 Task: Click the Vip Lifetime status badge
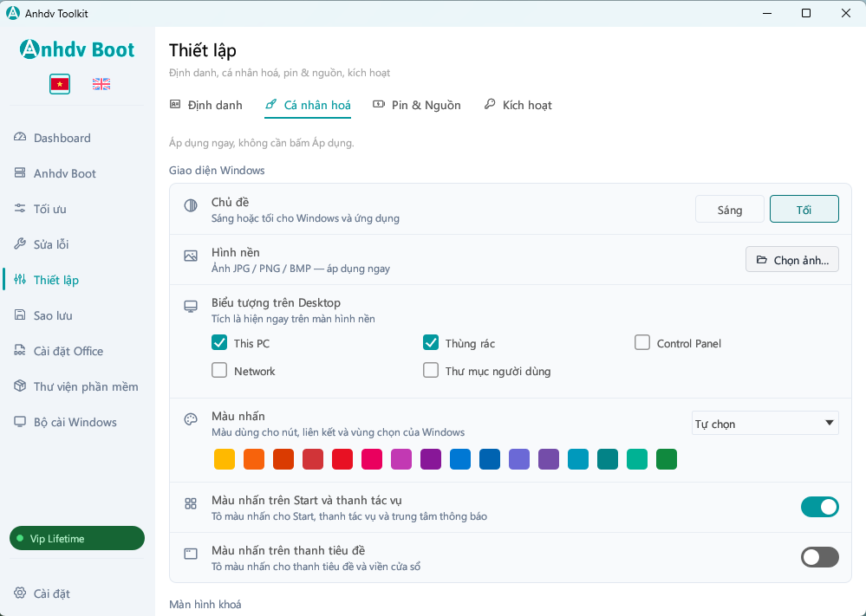coord(77,538)
